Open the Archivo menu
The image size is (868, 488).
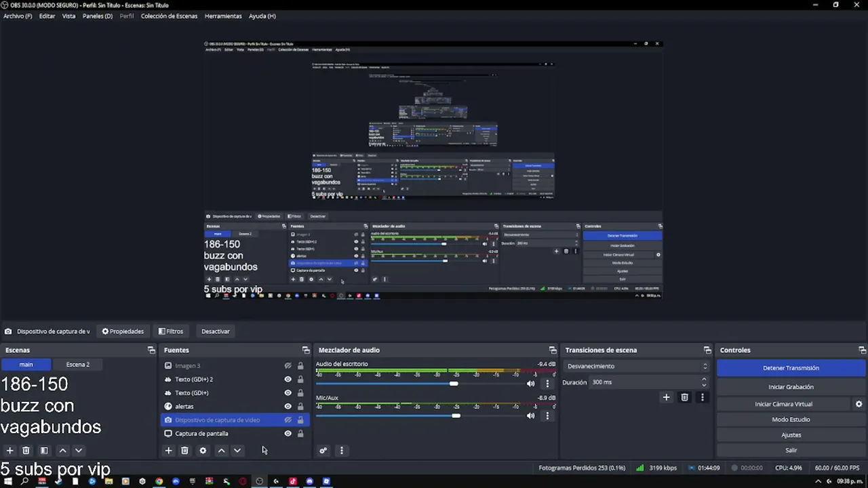point(18,16)
